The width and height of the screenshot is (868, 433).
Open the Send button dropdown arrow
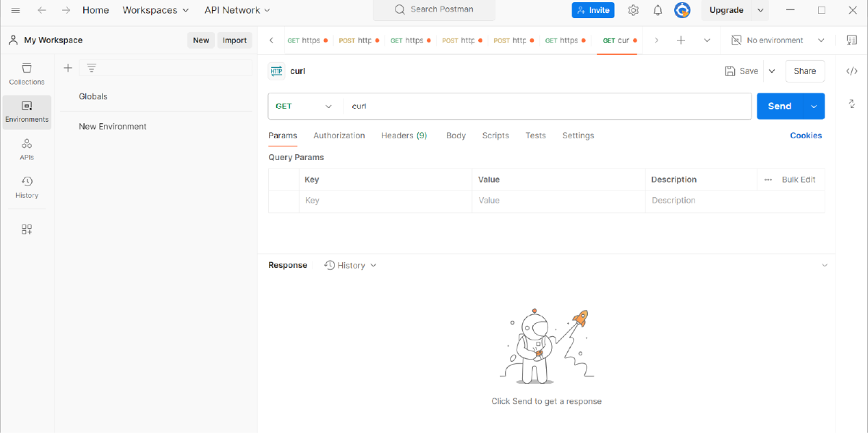tap(814, 106)
